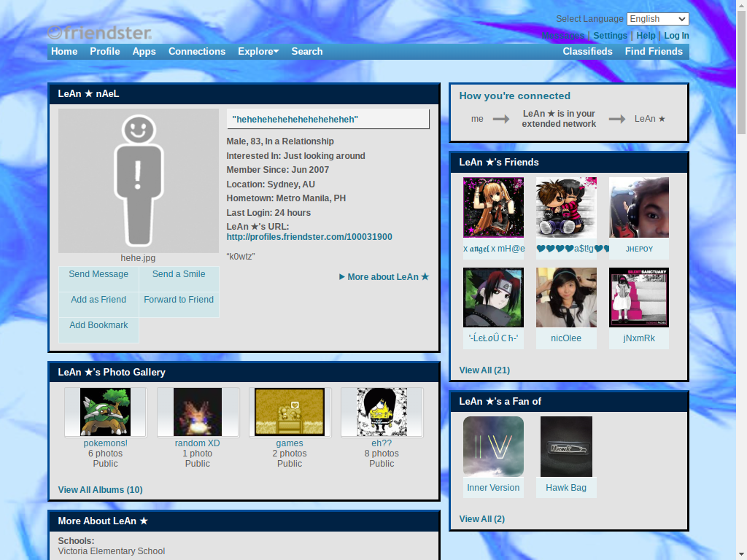View nicOlee's friend profile picture
The image size is (747, 560).
pyautogui.click(x=566, y=297)
